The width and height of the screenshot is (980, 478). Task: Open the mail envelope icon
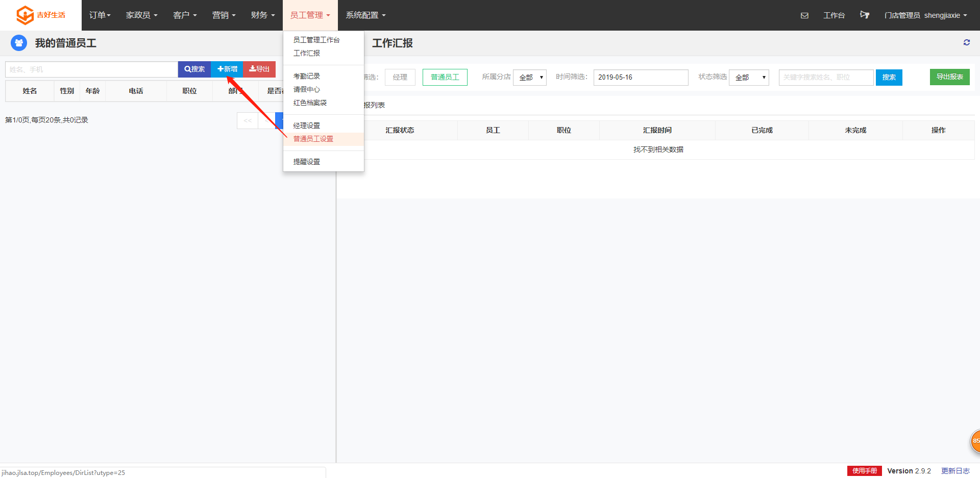point(804,15)
